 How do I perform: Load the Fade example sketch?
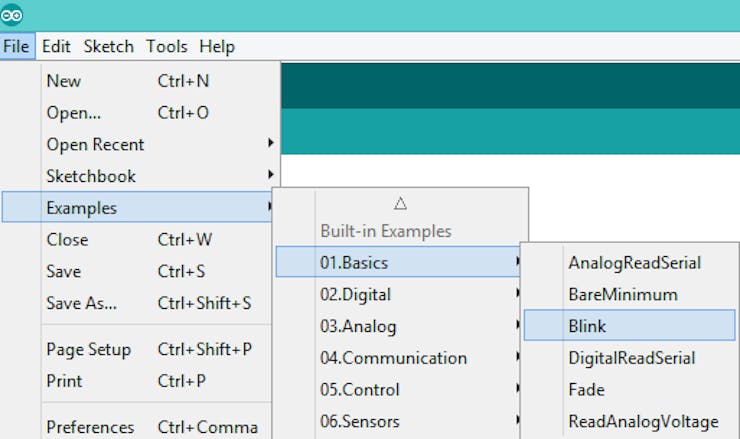click(586, 390)
